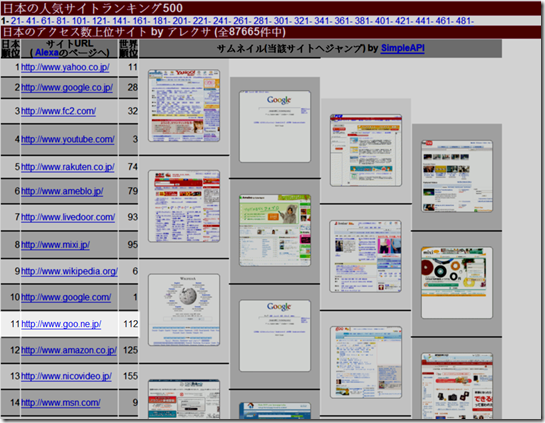Go to ranking page 161-
The height and width of the screenshot is (423, 545).
[142, 21]
